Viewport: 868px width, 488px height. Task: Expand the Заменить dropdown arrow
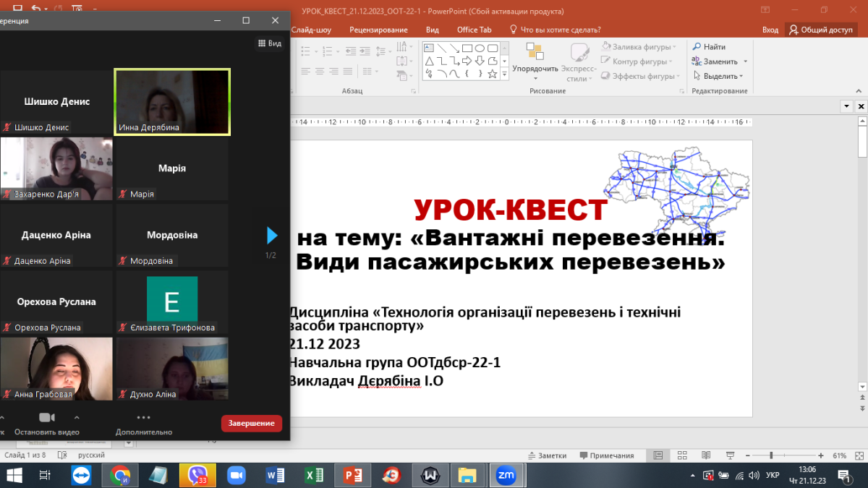tap(745, 61)
